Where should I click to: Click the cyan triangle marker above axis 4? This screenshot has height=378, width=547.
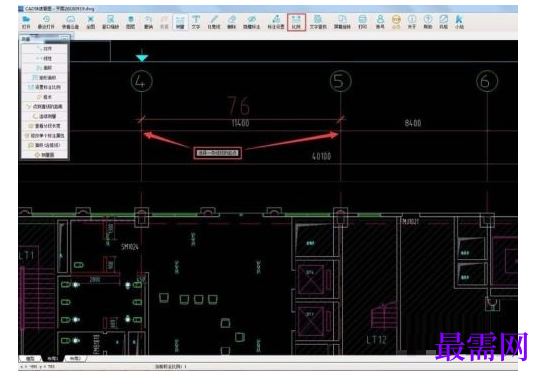(142, 58)
